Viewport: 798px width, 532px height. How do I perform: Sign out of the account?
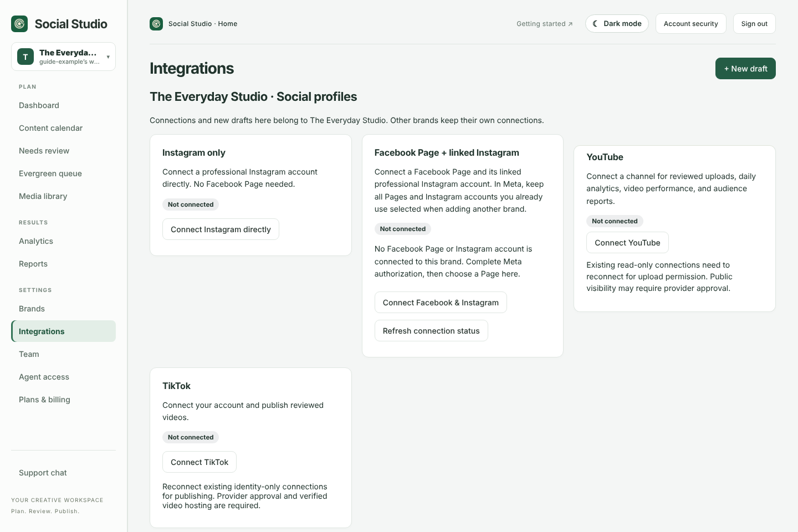click(754, 24)
